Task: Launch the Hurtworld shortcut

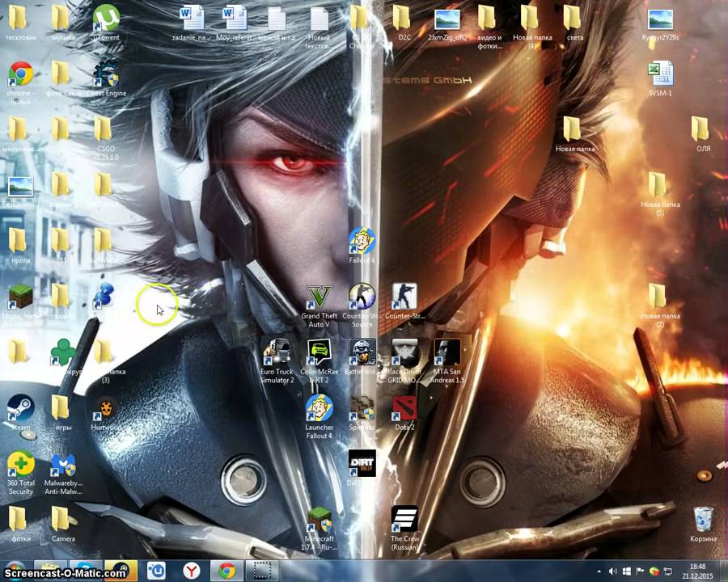Action: pyautogui.click(x=106, y=413)
